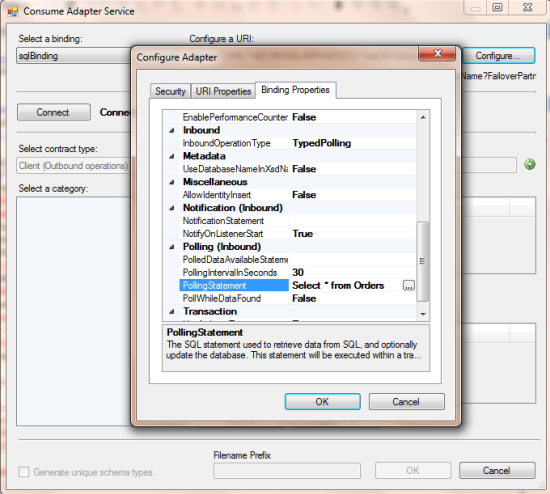This screenshot has width=550, height=494.
Task: Click Cancel in Consume Adapter Service window
Action: tap(497, 470)
